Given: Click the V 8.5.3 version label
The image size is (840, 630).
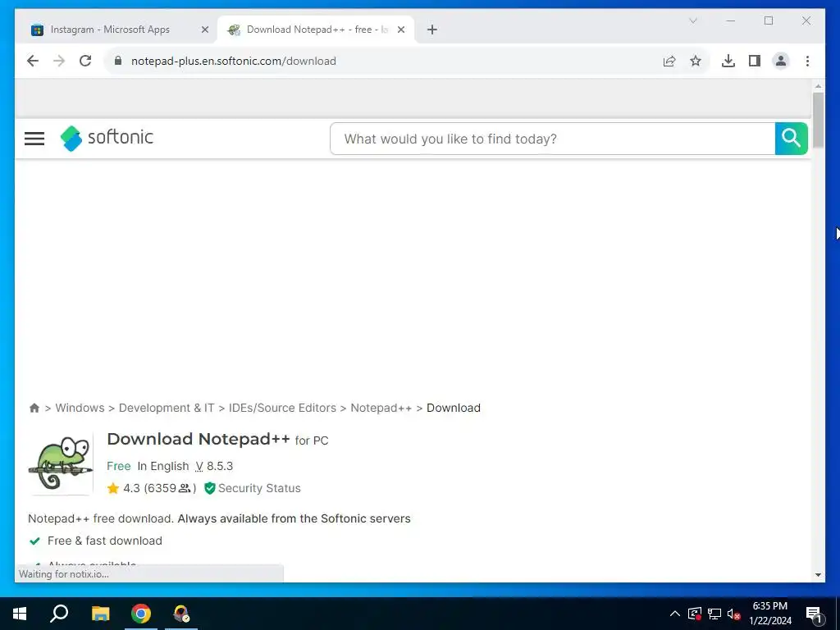Looking at the screenshot, I should (214, 466).
